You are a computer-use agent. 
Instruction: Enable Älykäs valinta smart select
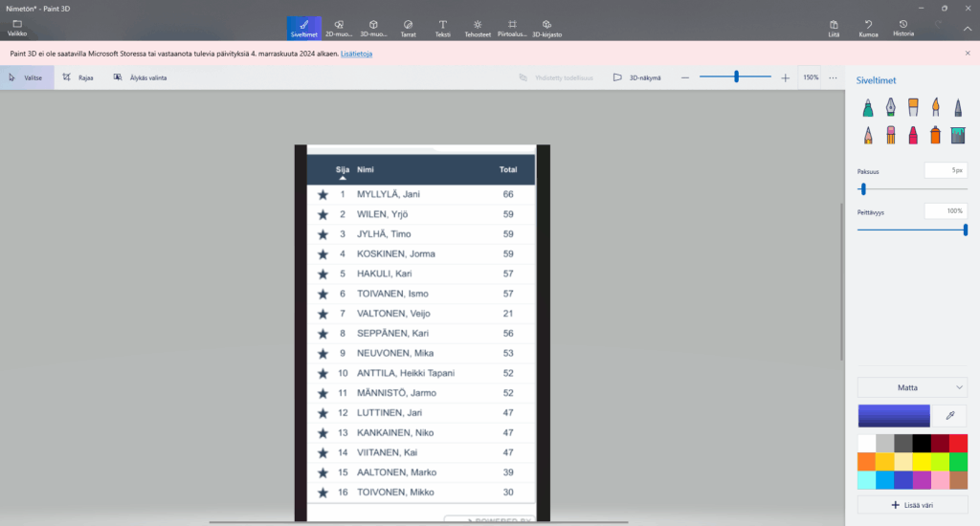[140, 77]
